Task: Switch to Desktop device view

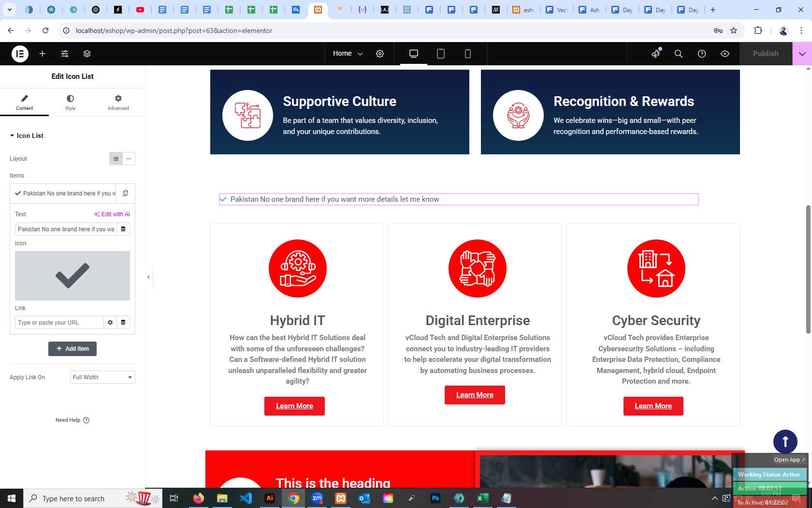Action: [x=414, y=54]
